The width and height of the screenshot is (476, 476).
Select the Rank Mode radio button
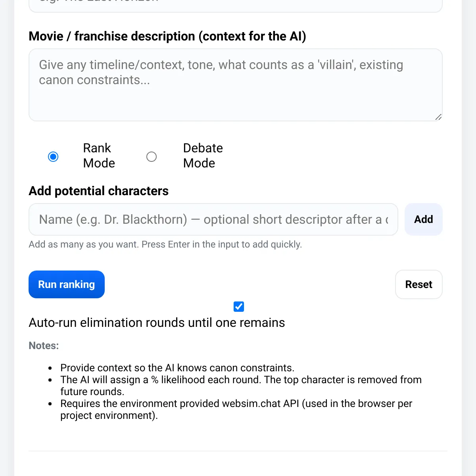coord(53,157)
